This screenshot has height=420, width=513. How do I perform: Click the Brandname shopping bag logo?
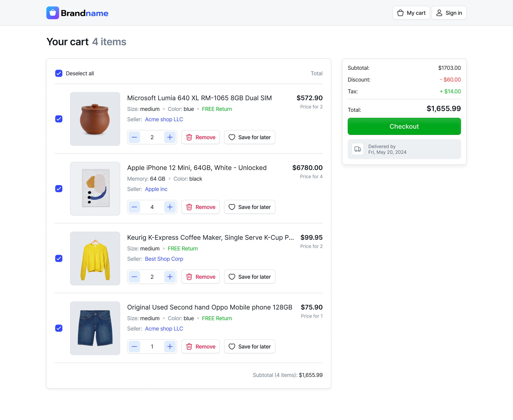pos(53,13)
